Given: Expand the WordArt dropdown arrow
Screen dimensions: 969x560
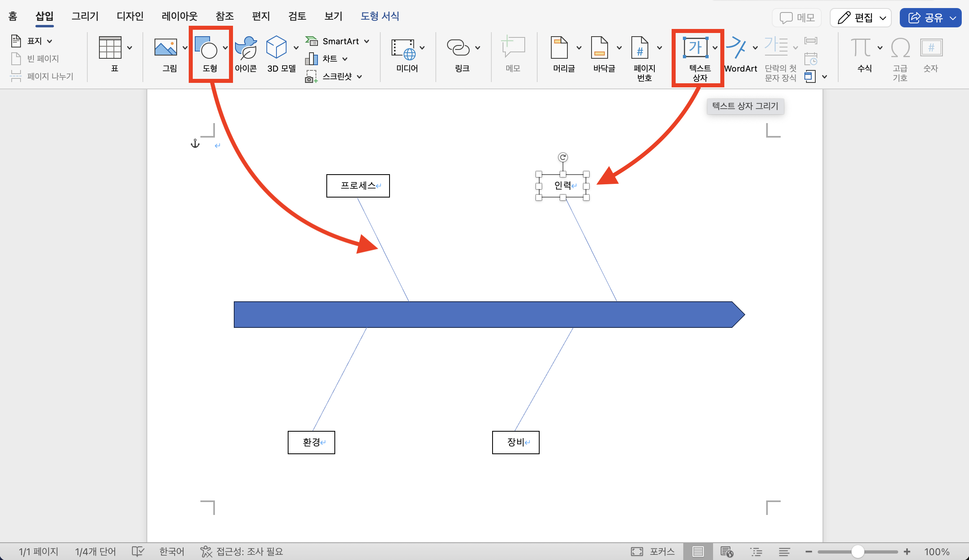Looking at the screenshot, I should (x=755, y=47).
